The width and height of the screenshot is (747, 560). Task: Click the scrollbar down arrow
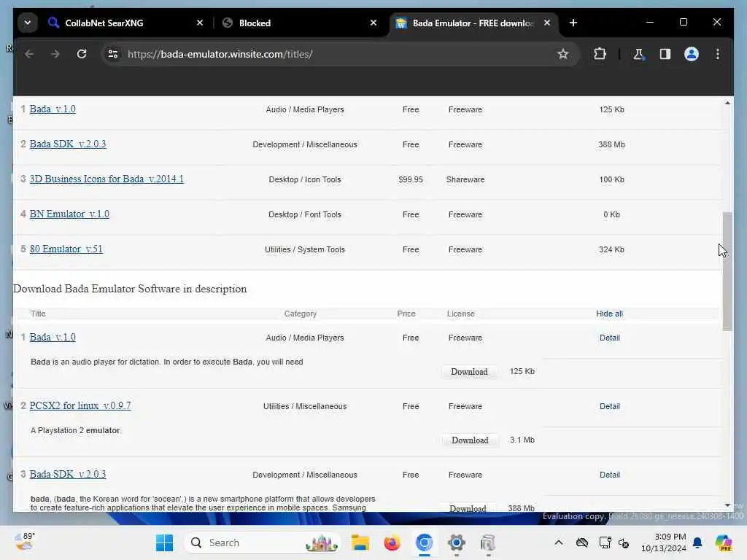727,505
